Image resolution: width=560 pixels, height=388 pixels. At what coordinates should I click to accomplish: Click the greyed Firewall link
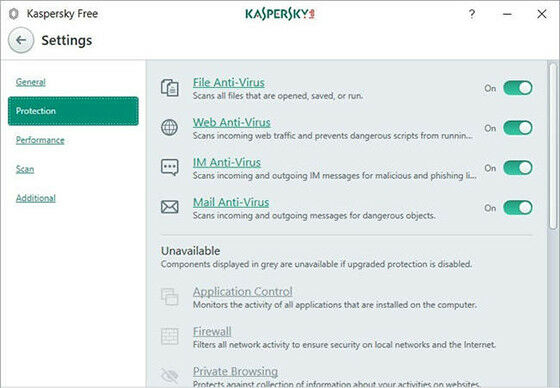[212, 332]
